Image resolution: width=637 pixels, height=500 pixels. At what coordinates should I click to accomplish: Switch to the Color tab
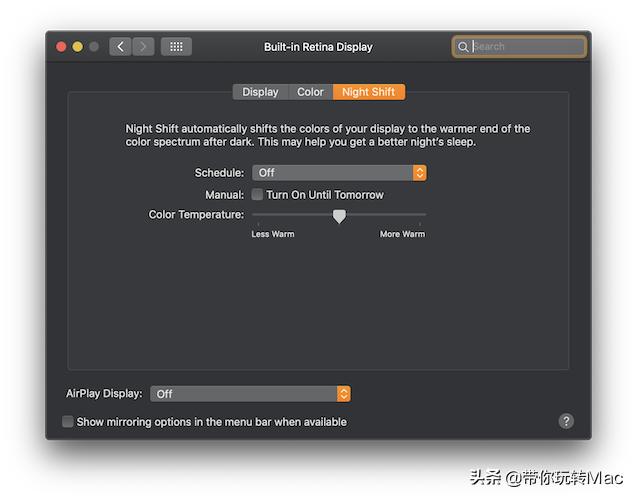310,92
